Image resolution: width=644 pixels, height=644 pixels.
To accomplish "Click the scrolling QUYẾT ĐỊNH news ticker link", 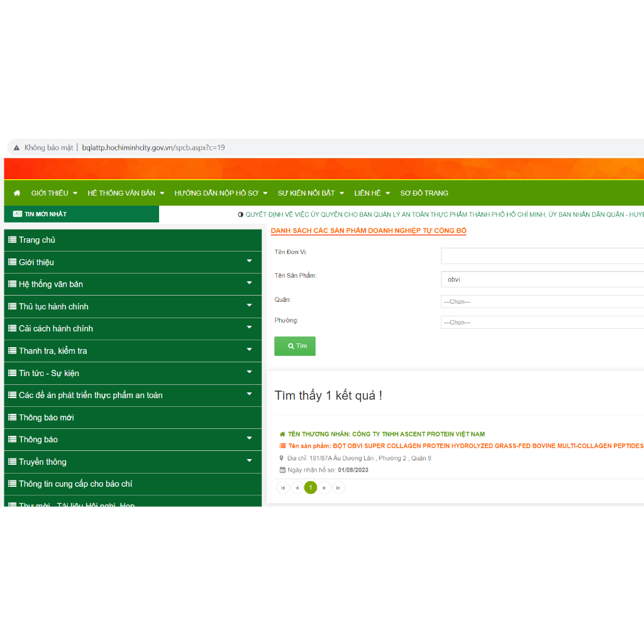I will [x=445, y=214].
